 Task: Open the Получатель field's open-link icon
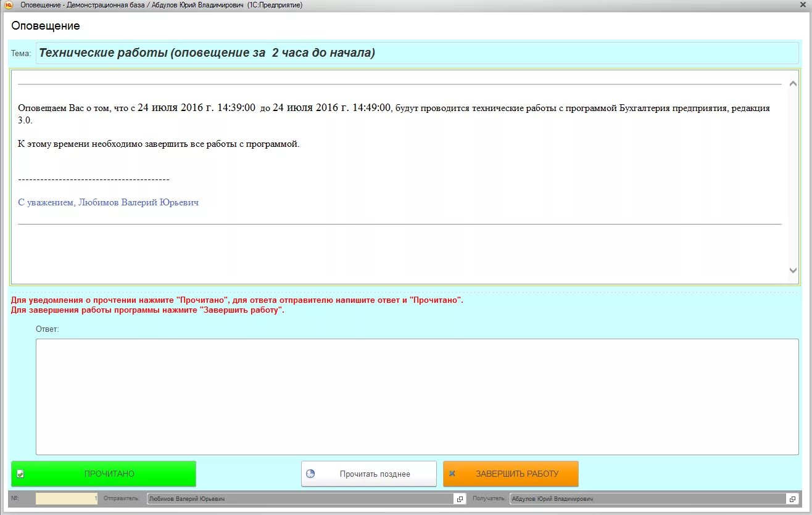(792, 499)
